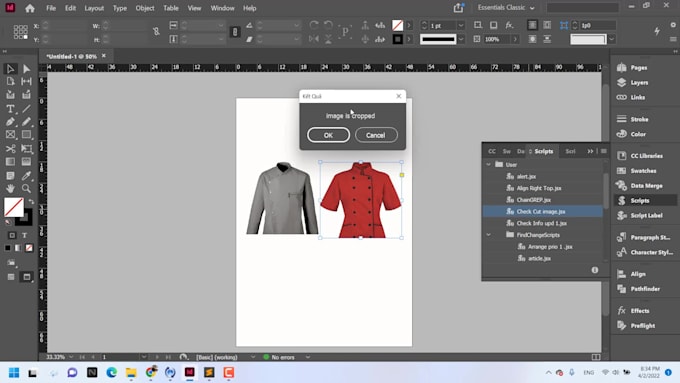Swap fill and stroke arrows

coord(31,202)
